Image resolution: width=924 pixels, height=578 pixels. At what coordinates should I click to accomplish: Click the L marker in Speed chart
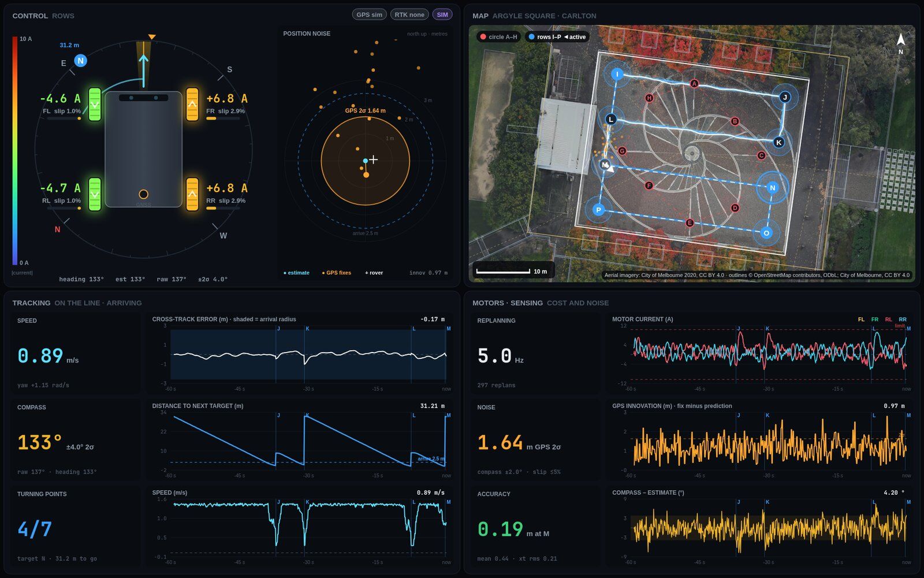pos(414,502)
